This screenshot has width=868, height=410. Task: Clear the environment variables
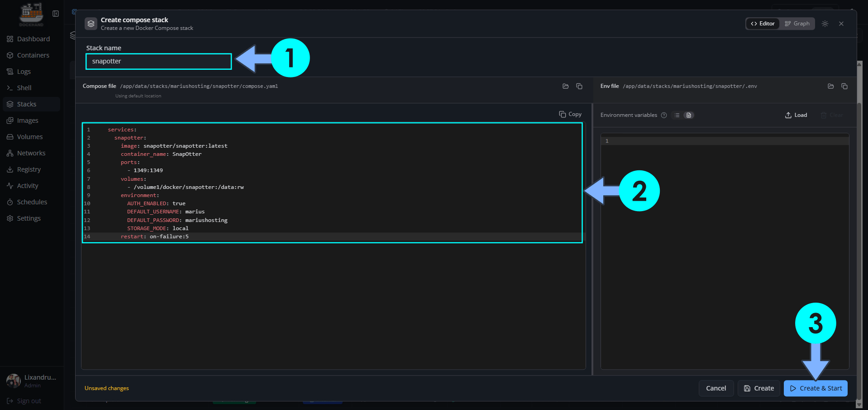[x=832, y=115]
